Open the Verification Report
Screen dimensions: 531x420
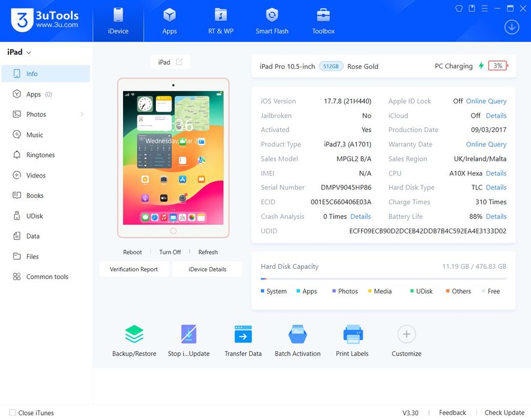click(134, 269)
